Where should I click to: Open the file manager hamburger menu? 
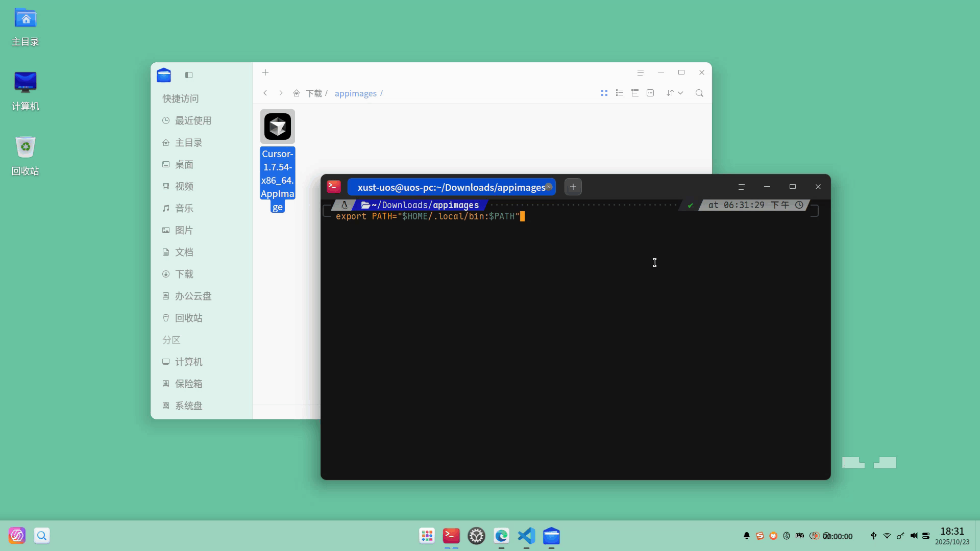641,72
